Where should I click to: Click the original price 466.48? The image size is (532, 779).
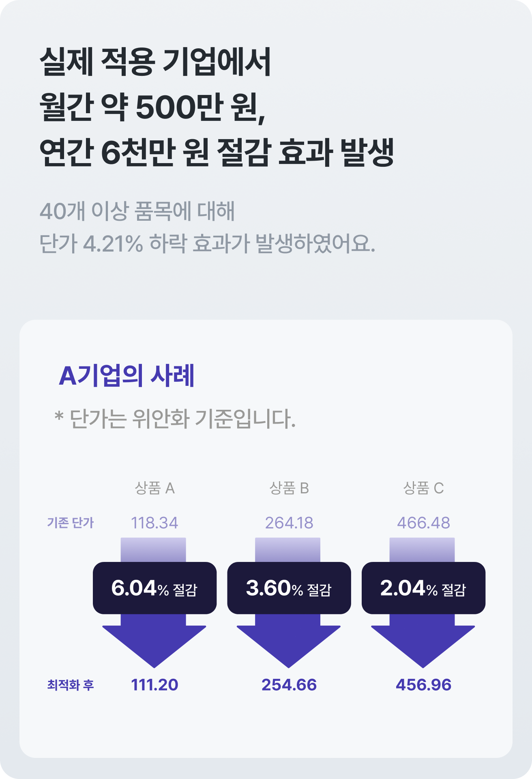(x=423, y=523)
